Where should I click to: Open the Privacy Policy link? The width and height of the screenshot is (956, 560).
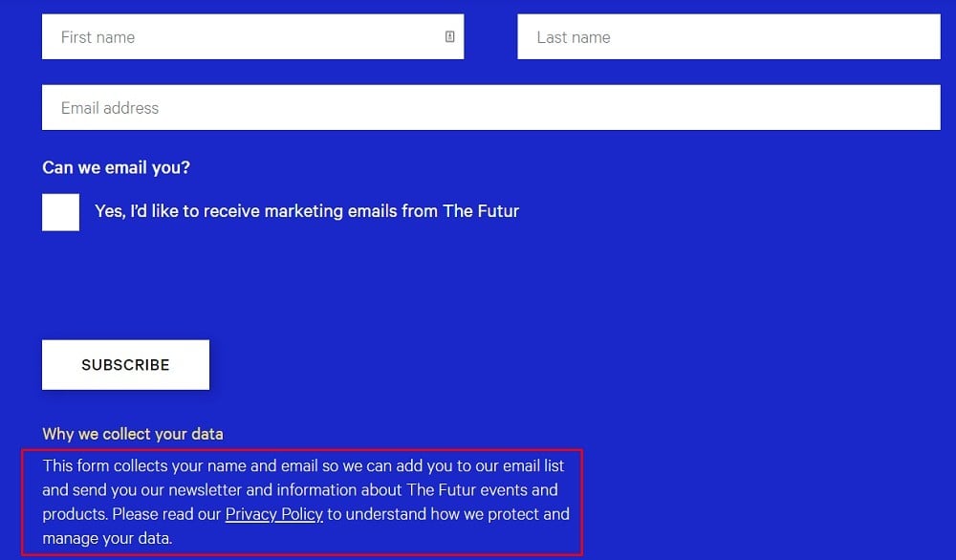[x=273, y=514]
